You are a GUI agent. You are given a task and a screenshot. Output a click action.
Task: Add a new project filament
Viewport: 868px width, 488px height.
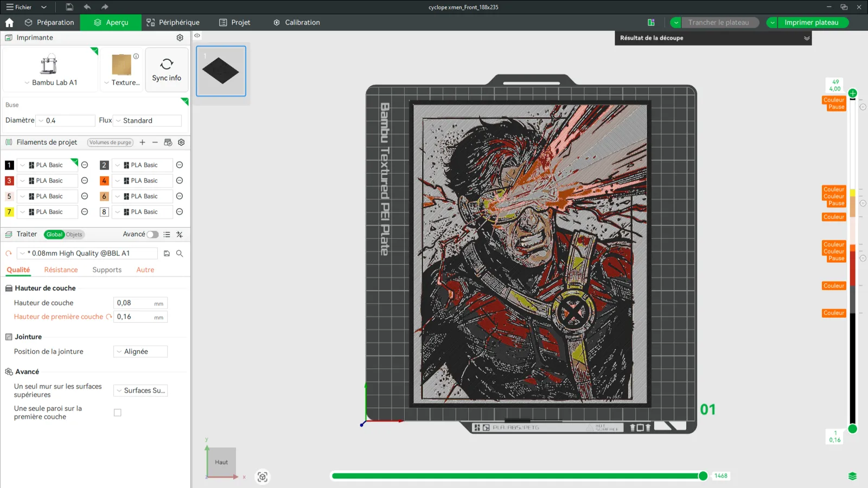pos(142,143)
